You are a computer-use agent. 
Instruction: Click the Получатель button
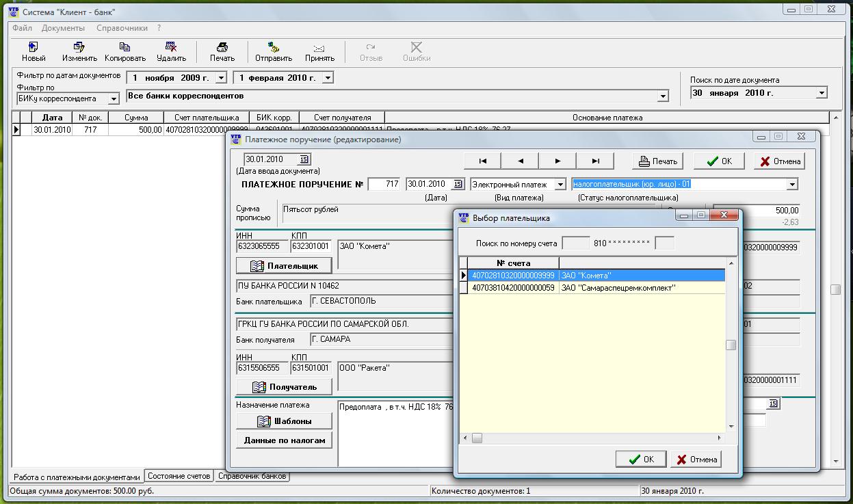coord(284,387)
